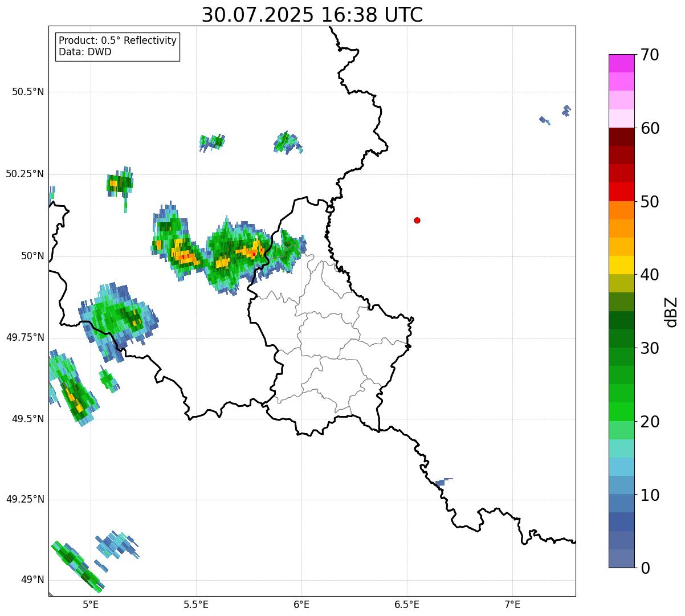Click the elongated green echo near 49°N 5°E
Screen dimensions: 685x616
[77, 565]
